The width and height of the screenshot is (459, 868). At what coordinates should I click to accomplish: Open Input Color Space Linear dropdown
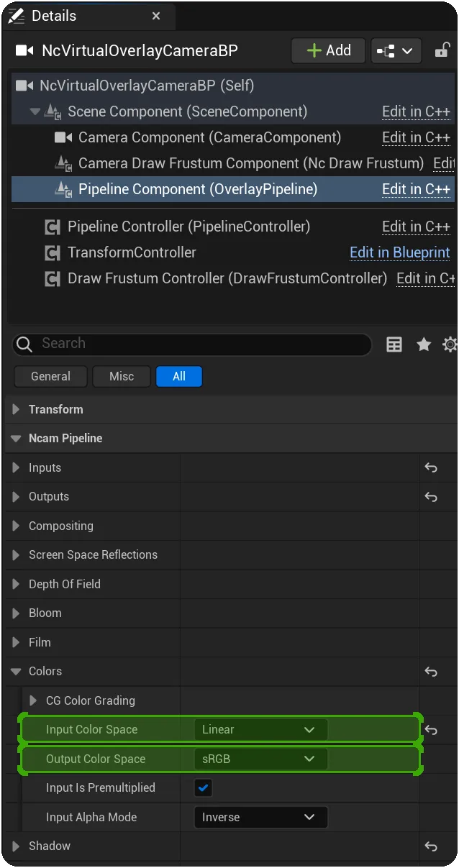click(x=260, y=729)
